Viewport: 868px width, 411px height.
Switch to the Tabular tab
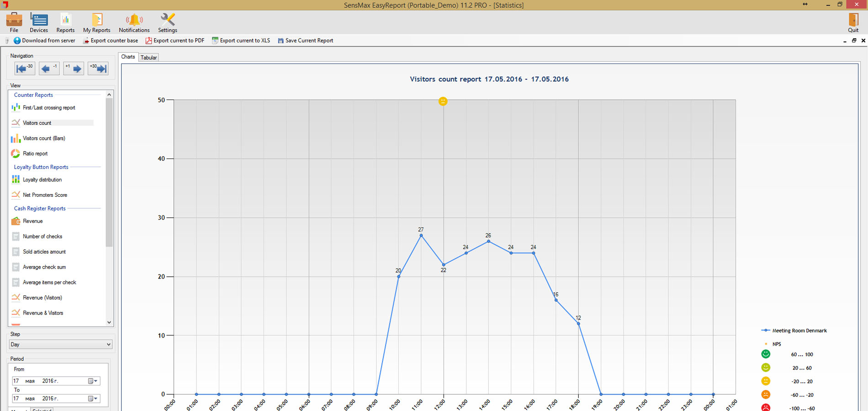[149, 58]
